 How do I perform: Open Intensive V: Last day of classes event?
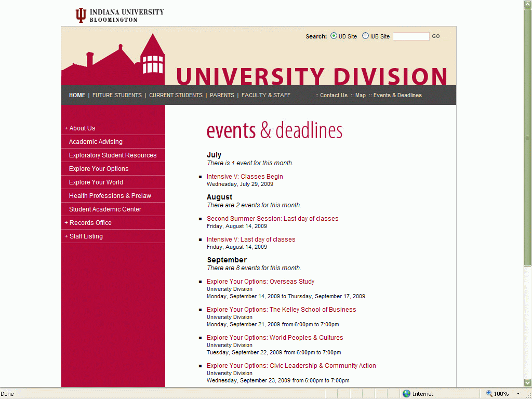pyautogui.click(x=251, y=240)
